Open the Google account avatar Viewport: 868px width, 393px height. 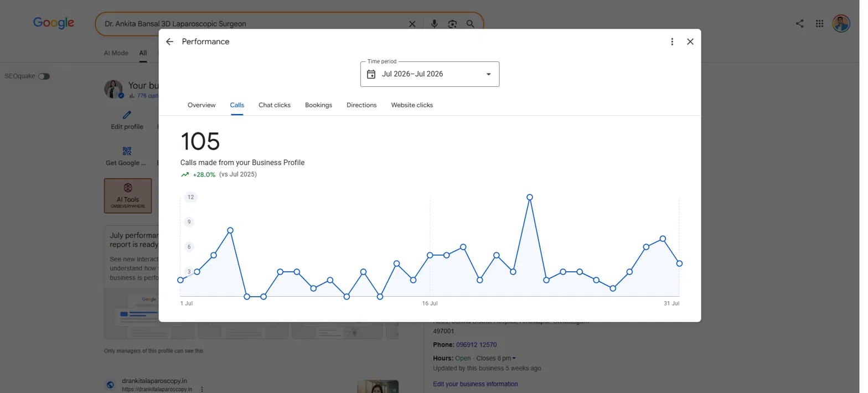841,23
